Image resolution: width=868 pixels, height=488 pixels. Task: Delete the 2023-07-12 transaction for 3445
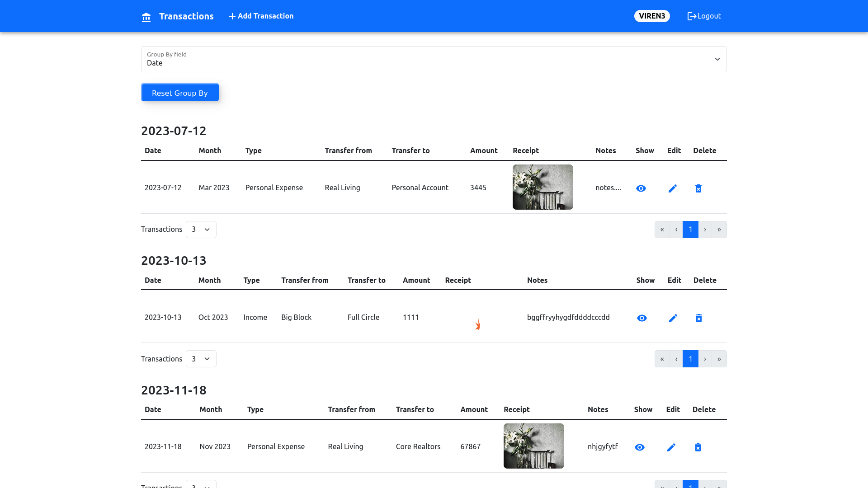[698, 188]
